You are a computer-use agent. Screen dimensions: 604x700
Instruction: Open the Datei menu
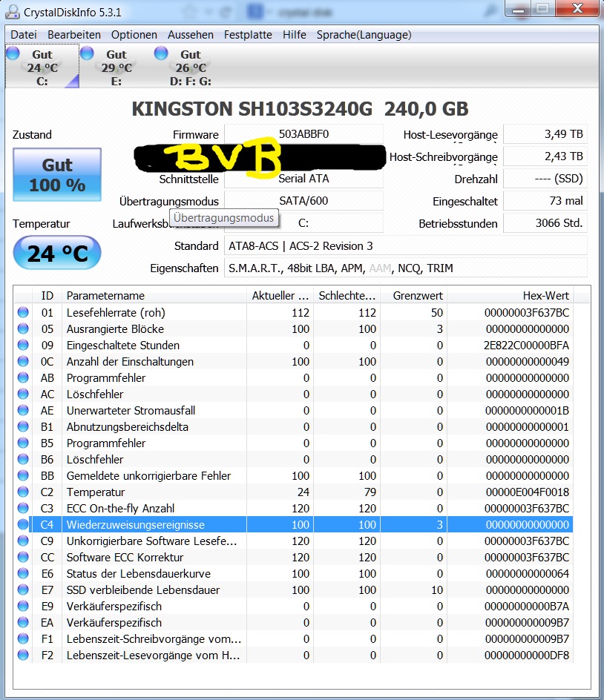pos(24,35)
